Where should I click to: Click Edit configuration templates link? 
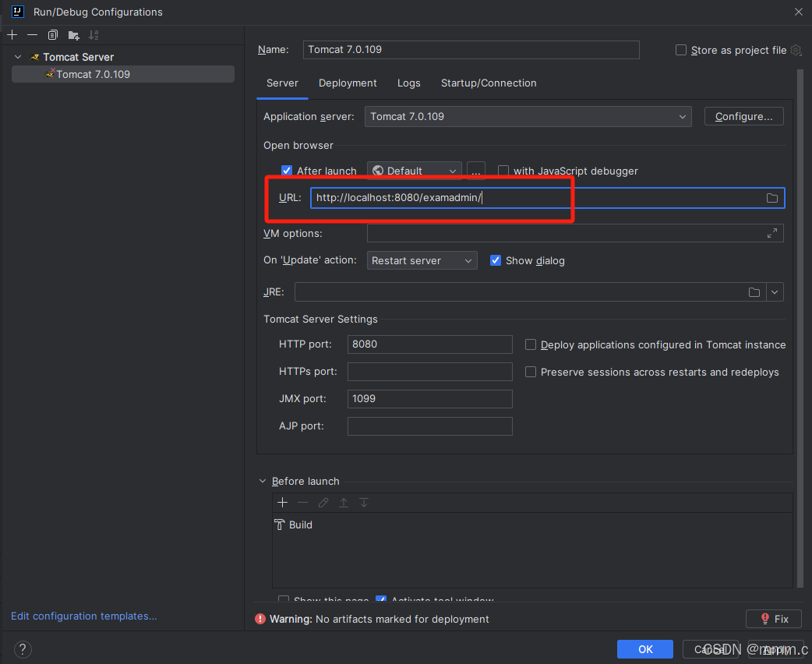tap(84, 616)
